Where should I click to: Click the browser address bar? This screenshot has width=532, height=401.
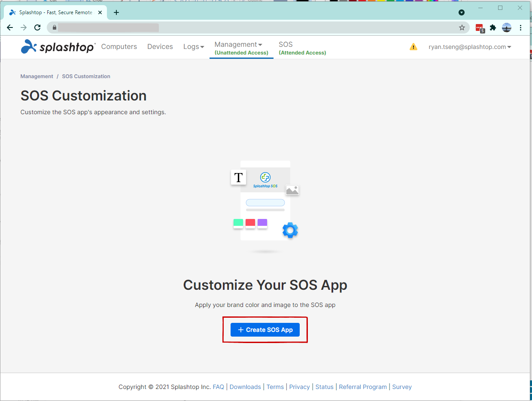click(x=258, y=27)
